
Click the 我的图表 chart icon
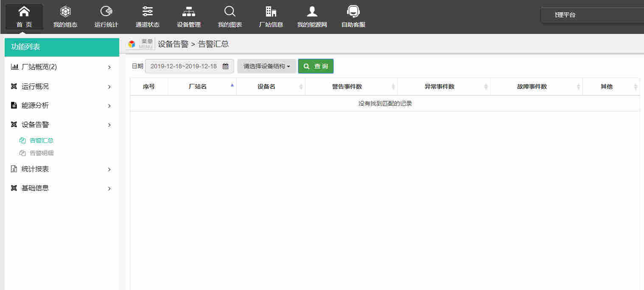229,16
